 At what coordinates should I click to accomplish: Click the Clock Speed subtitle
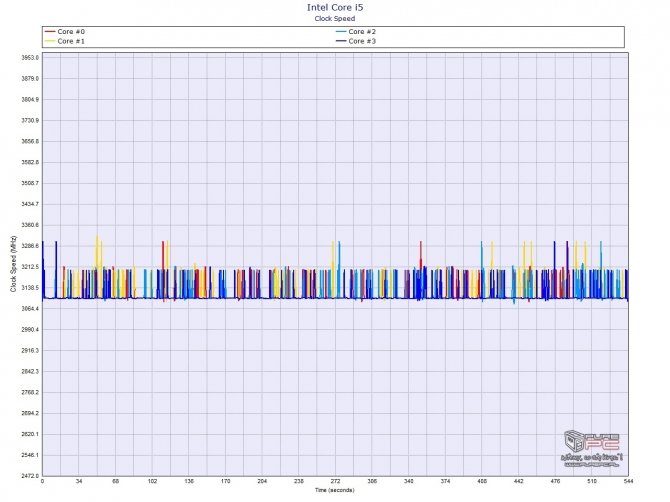[x=335, y=18]
